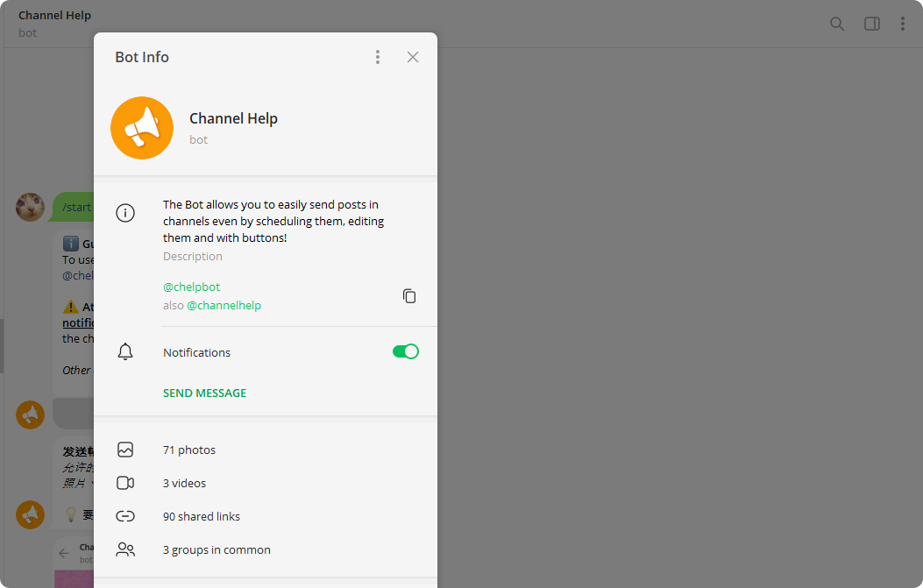The image size is (923, 588).
Task: Open the @channelhelp link
Action: pyautogui.click(x=224, y=305)
